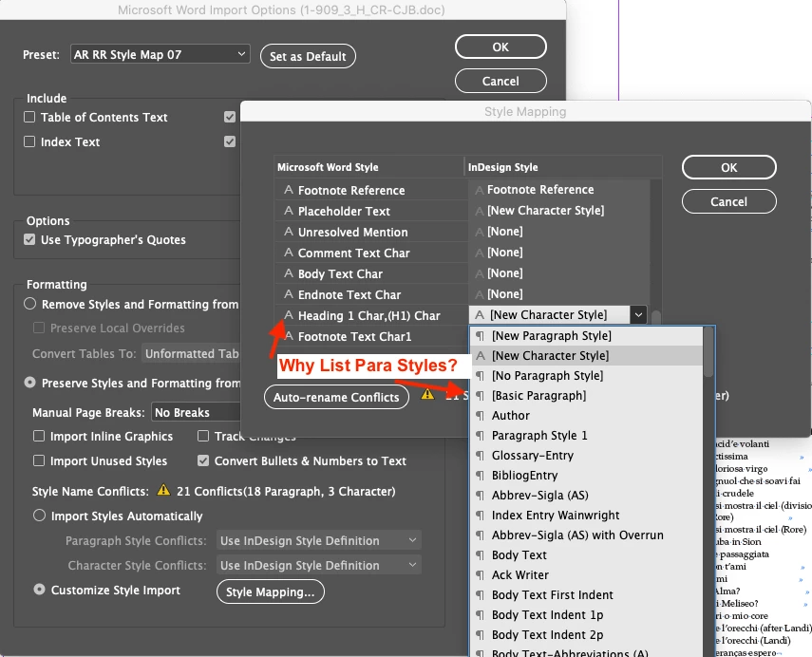
Task: Click the paragraph icon beside Body Text First Indent
Action: [x=480, y=595]
